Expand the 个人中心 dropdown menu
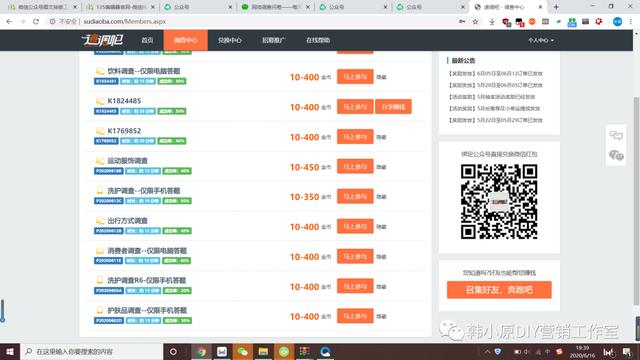640x360 pixels. tap(541, 40)
